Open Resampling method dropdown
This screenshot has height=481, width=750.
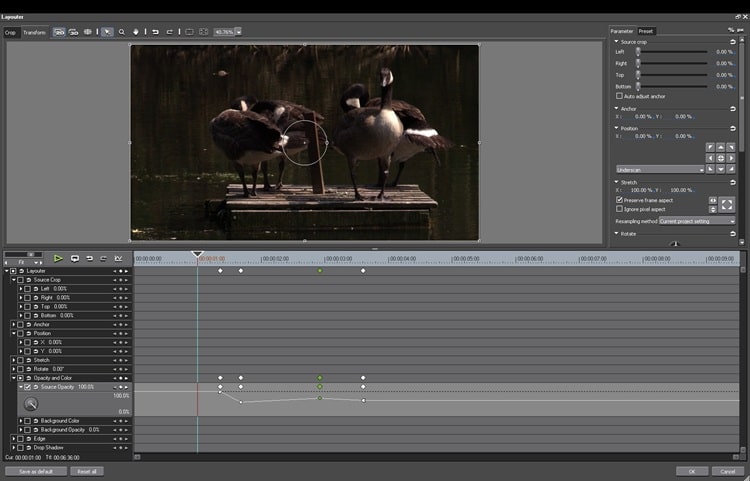(697, 221)
